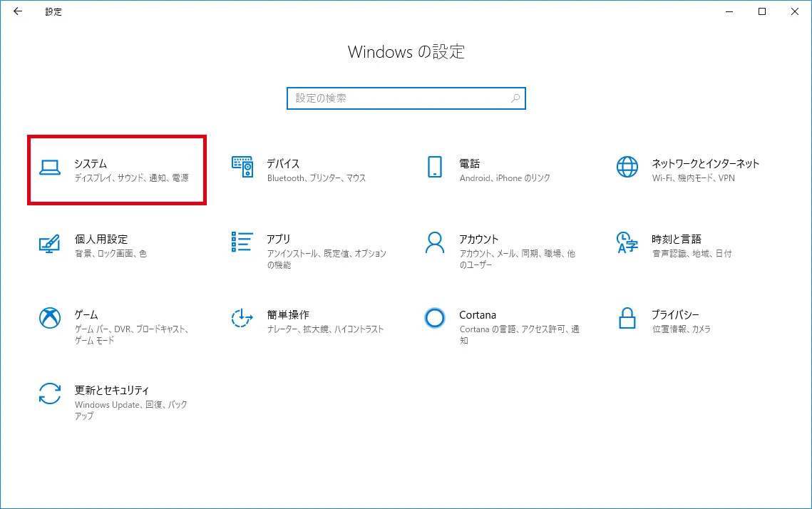Image resolution: width=812 pixels, height=509 pixels.
Task: Open ネットワークとインターネット settings title
Action: click(705, 164)
